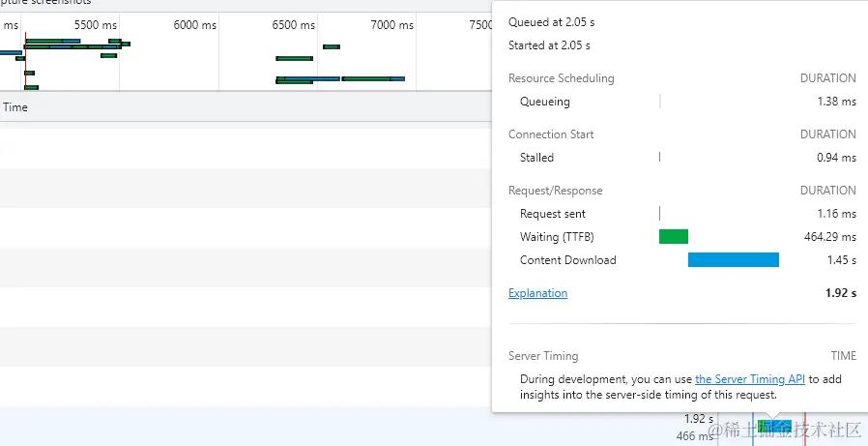Click the Started at 2.05 s text
The width and height of the screenshot is (868, 446).
pos(549,45)
